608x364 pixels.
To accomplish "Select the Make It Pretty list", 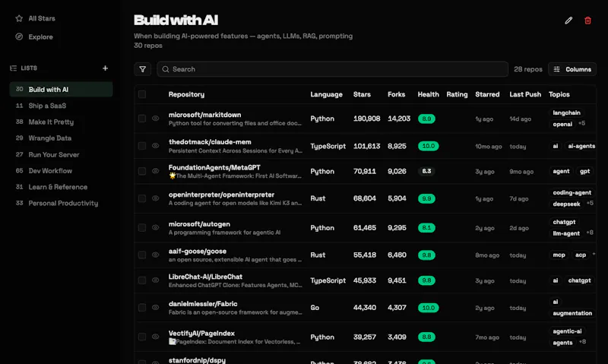I will (x=62, y=122).
